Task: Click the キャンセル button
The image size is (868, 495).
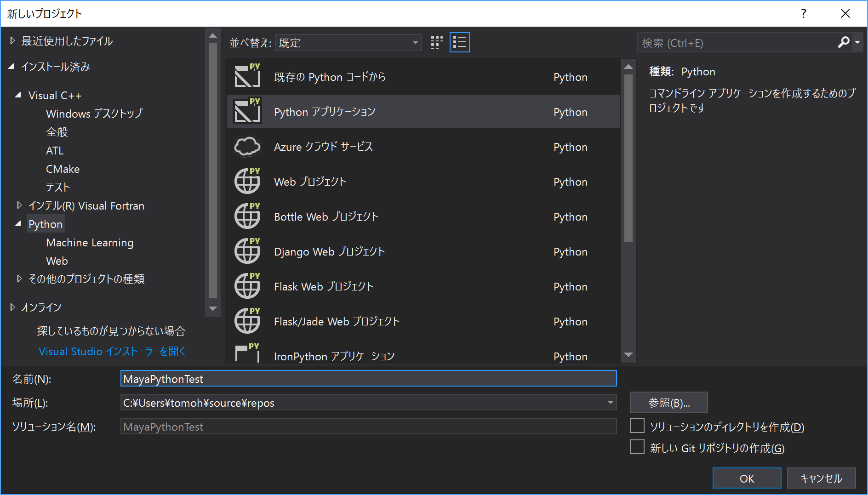Action: [821, 478]
